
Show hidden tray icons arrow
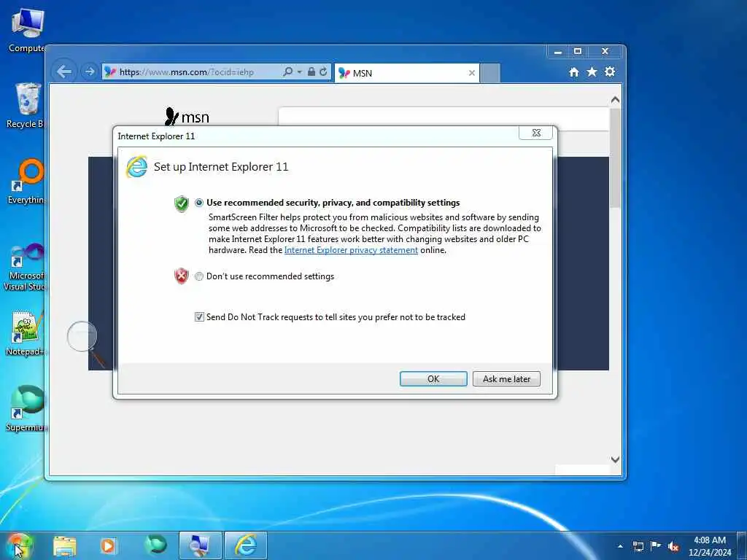620,546
